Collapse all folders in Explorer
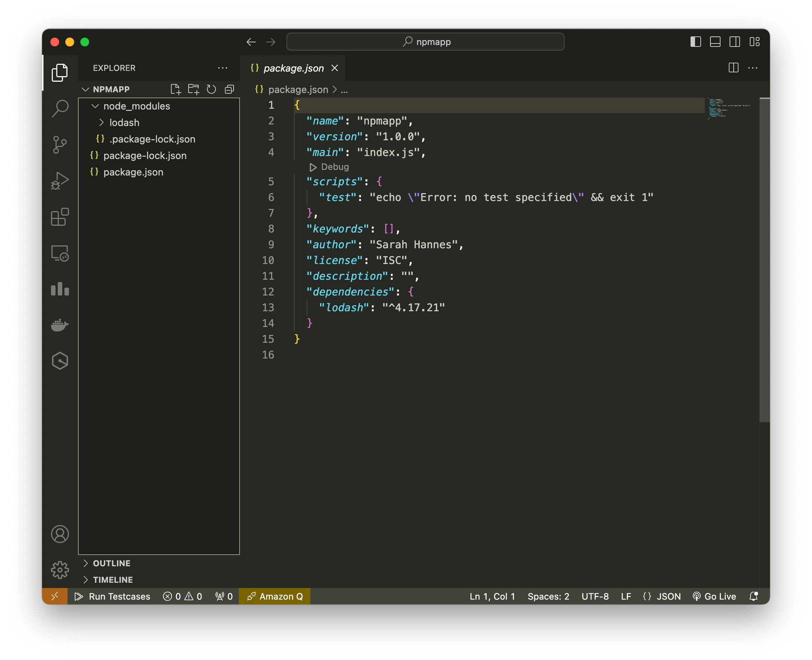Viewport: 812px width, 660px height. (229, 89)
